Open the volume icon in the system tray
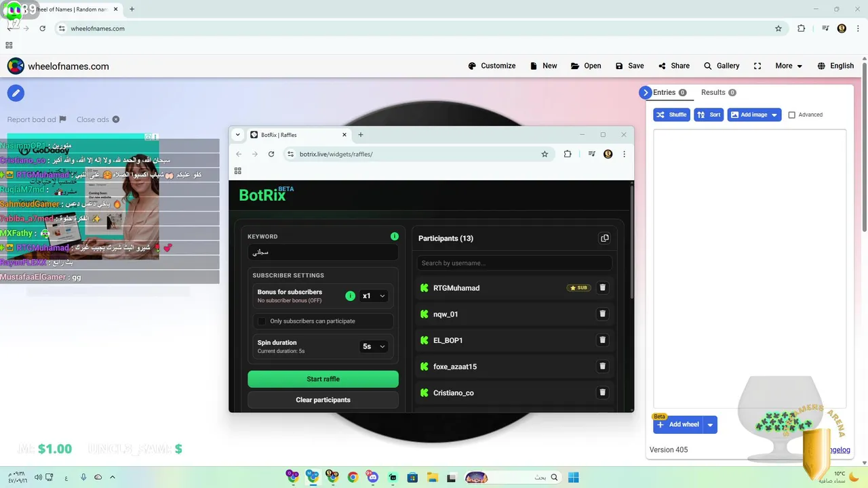The image size is (868, 488). pos(38,477)
